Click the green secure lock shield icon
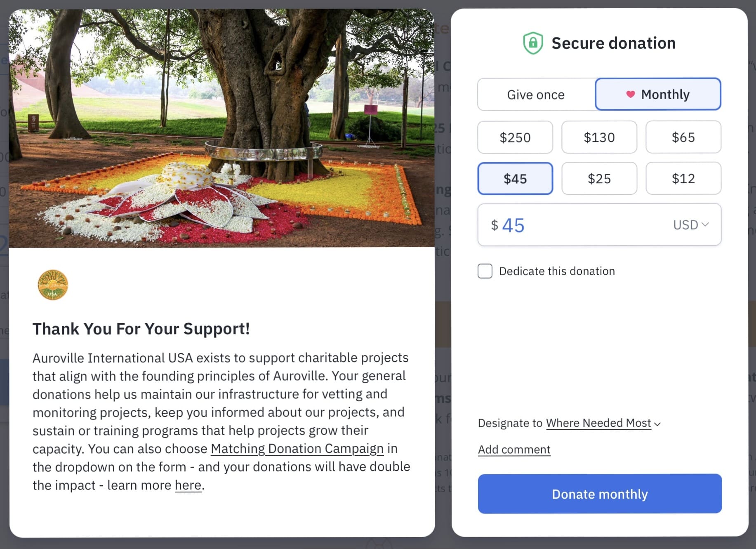Image resolution: width=756 pixels, height=549 pixels. (x=533, y=43)
